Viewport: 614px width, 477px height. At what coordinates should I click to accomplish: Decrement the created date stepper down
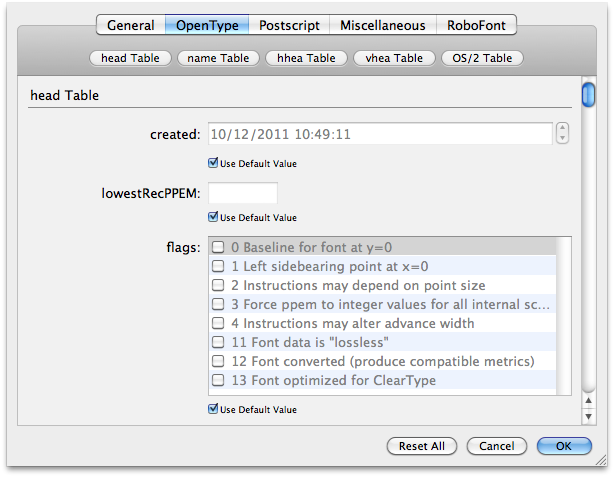[x=562, y=138]
